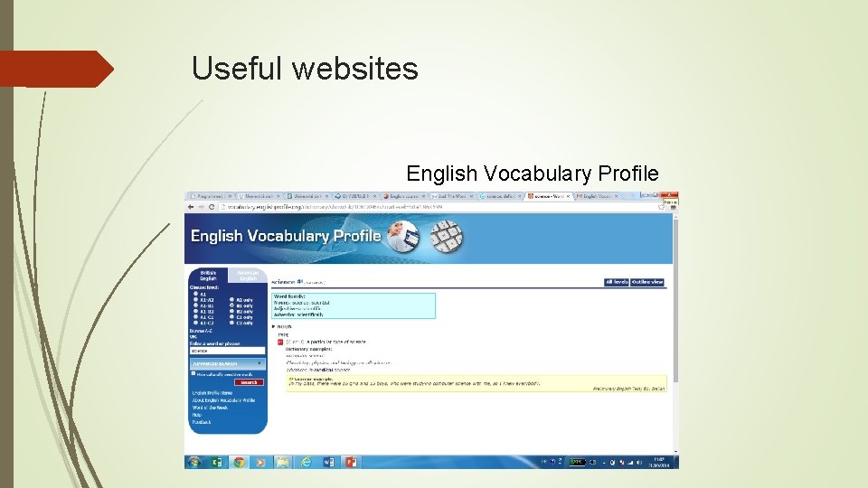Open File Explorer from the taskbar
This screenshot has width=868, height=488.
283,462
